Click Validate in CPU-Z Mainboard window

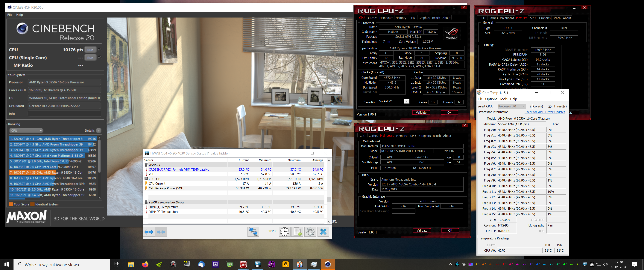coord(422,230)
